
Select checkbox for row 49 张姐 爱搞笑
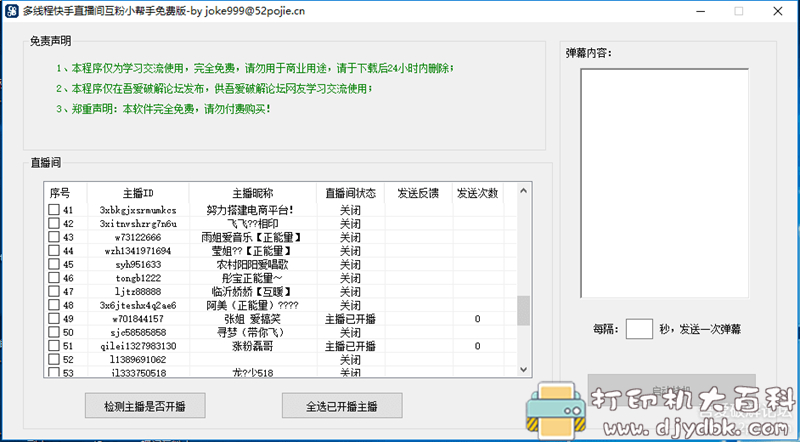pos(54,318)
